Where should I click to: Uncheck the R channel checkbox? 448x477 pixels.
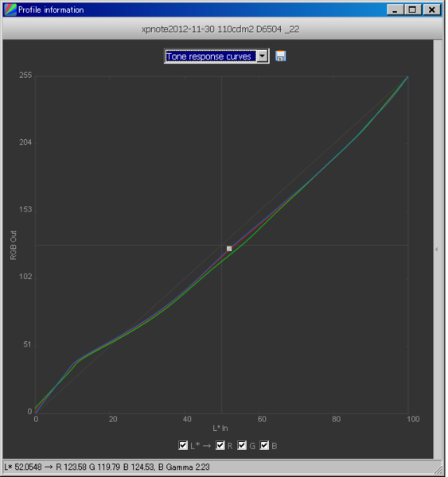coord(221,447)
